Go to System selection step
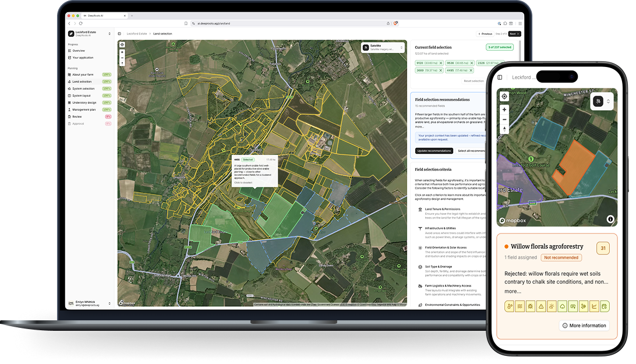636x364 pixels. point(90,89)
